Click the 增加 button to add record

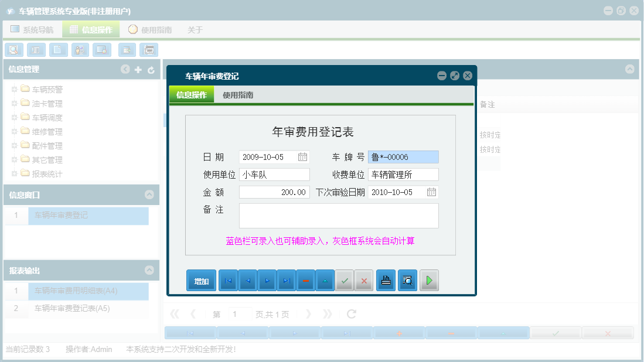click(200, 280)
